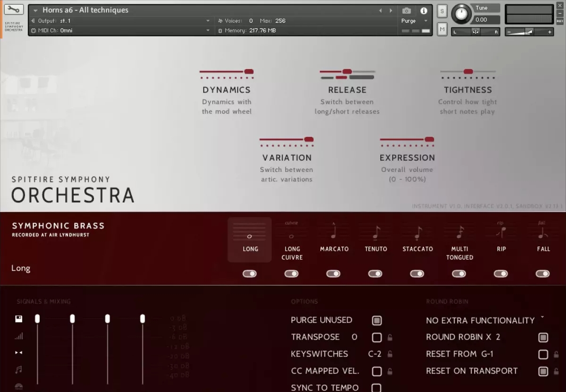Adjust the first microphone fader
This screenshot has height=392, width=566.
point(37,318)
